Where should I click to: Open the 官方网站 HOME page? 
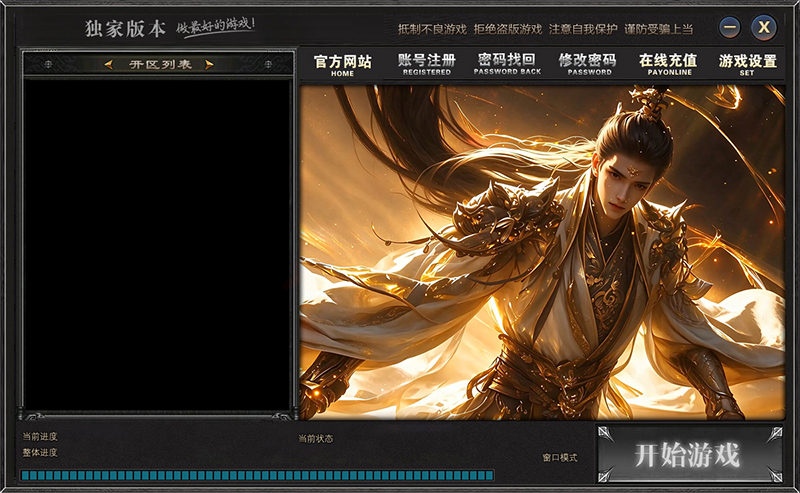click(x=342, y=65)
